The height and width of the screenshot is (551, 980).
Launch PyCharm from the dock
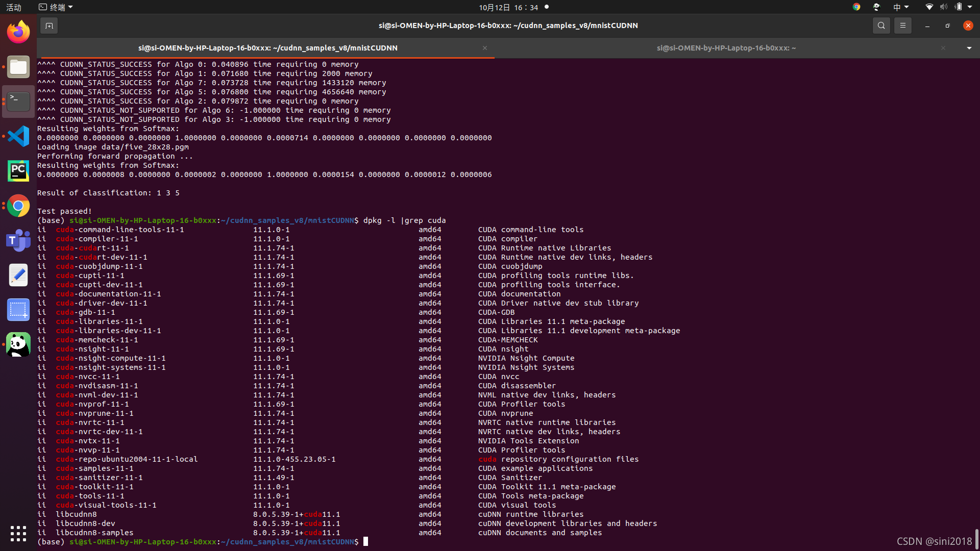[18, 171]
